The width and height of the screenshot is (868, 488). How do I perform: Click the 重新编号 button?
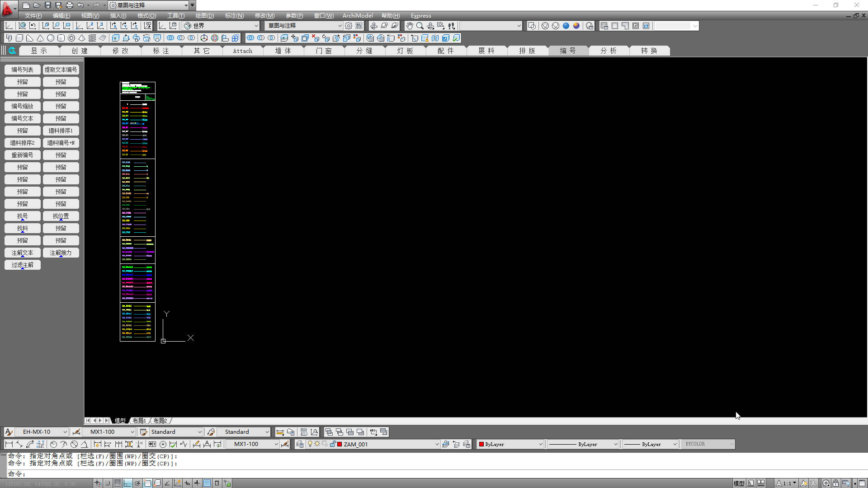(22, 155)
